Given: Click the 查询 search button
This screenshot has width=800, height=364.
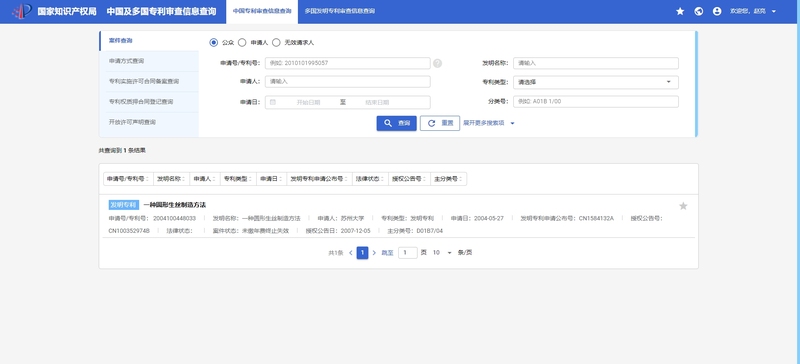Looking at the screenshot, I should click(396, 123).
